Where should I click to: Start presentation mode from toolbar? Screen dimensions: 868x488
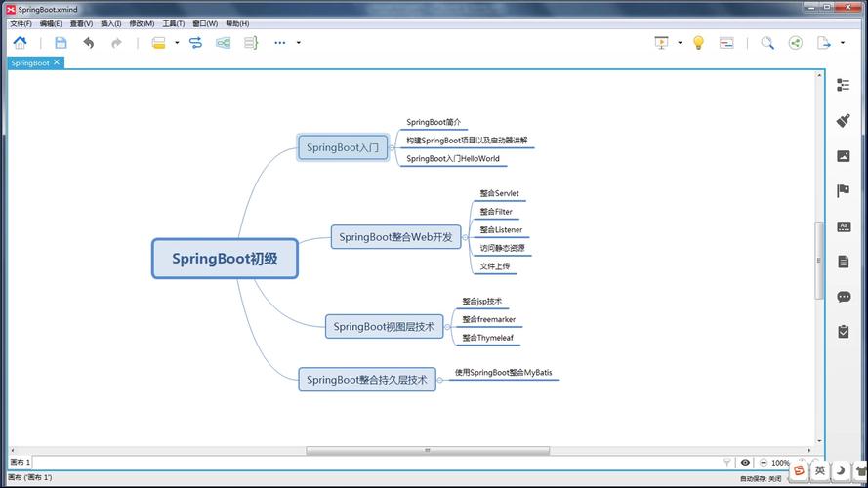[x=661, y=43]
